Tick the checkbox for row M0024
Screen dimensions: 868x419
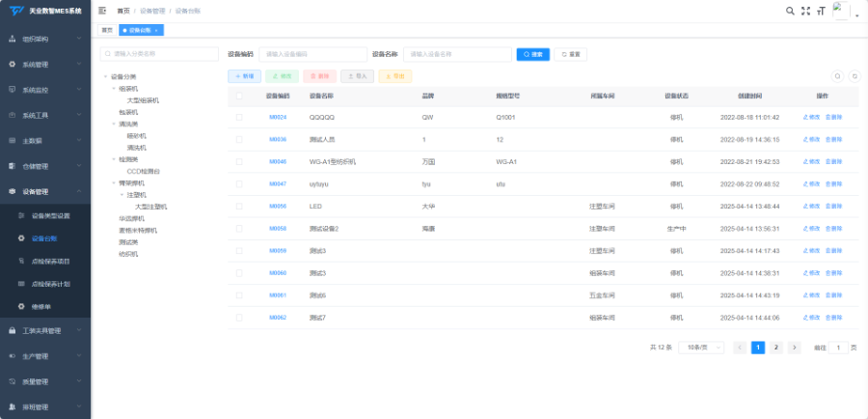click(x=239, y=118)
